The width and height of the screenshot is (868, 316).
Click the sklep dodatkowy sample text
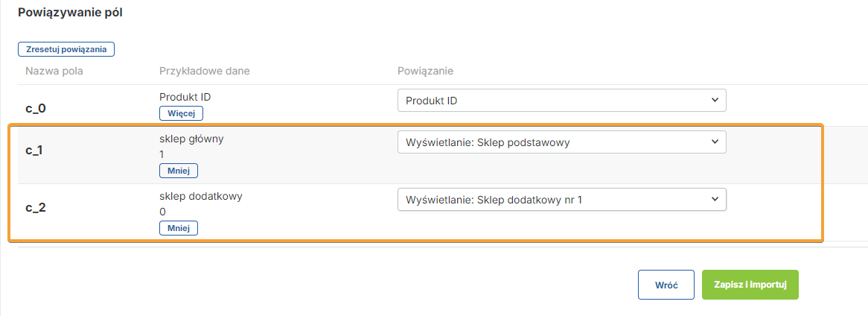(201, 196)
